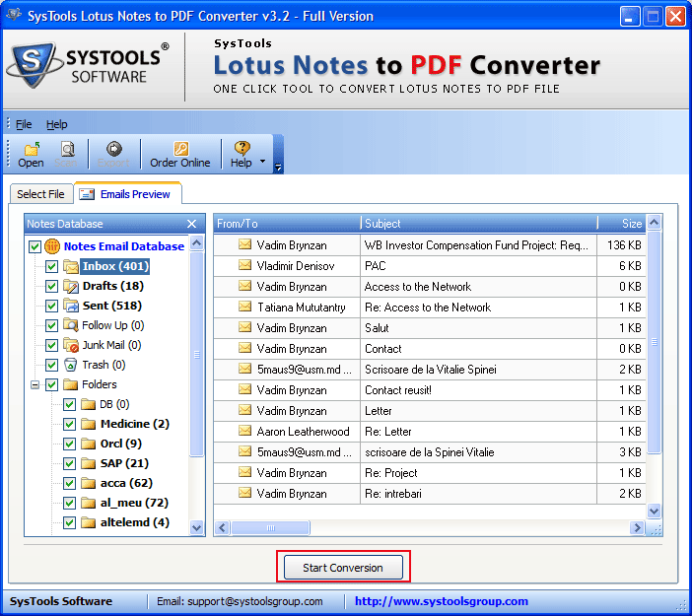Uncheck the al_meu folder checkbox

69,503
